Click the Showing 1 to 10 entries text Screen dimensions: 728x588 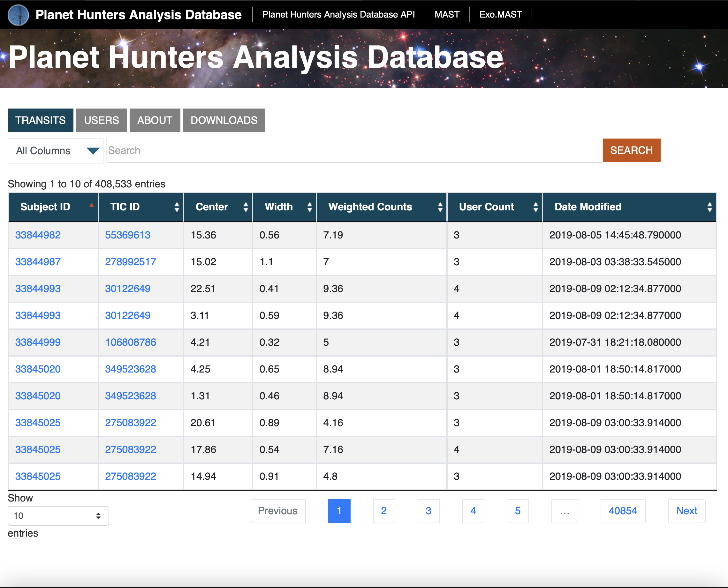[87, 184]
